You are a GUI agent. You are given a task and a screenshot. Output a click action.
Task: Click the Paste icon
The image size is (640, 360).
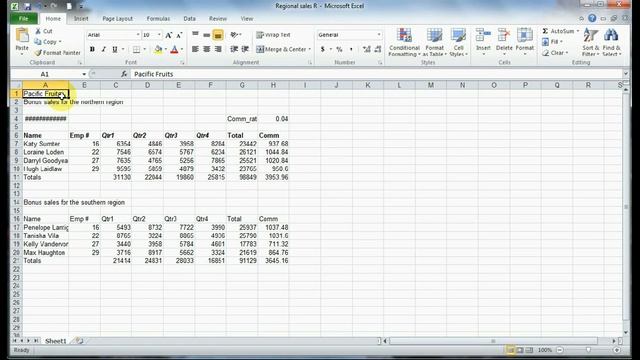tap(22, 36)
